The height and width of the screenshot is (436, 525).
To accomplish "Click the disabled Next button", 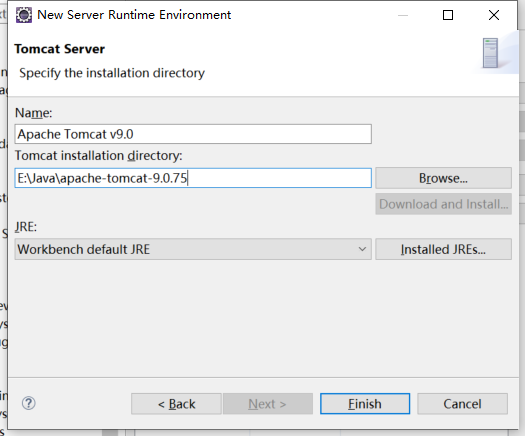I will pos(268,404).
